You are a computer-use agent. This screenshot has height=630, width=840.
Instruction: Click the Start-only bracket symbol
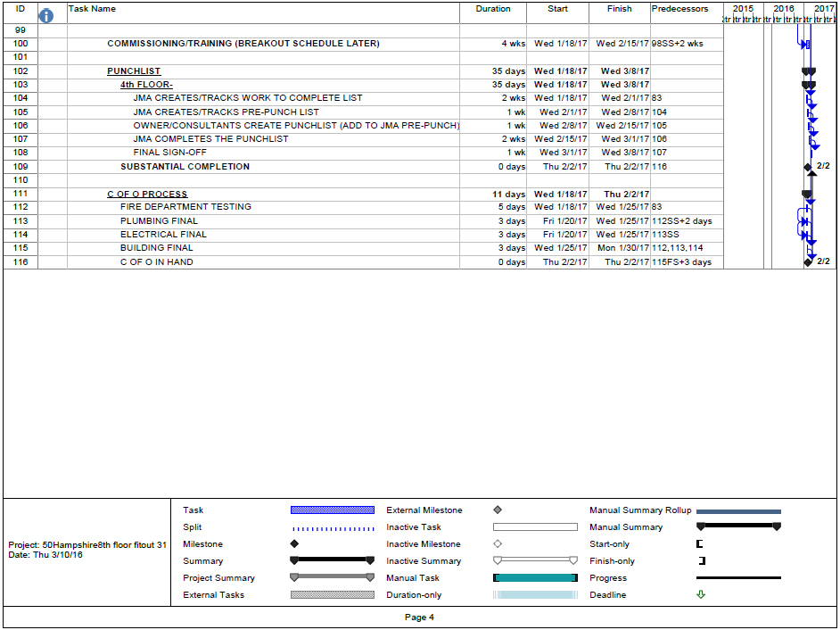[700, 543]
